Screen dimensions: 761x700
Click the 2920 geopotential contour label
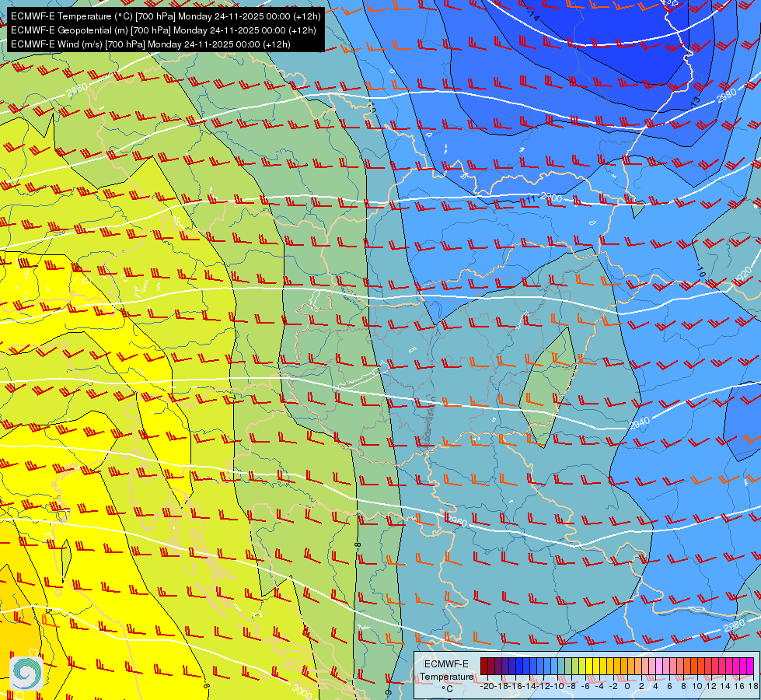click(x=743, y=275)
